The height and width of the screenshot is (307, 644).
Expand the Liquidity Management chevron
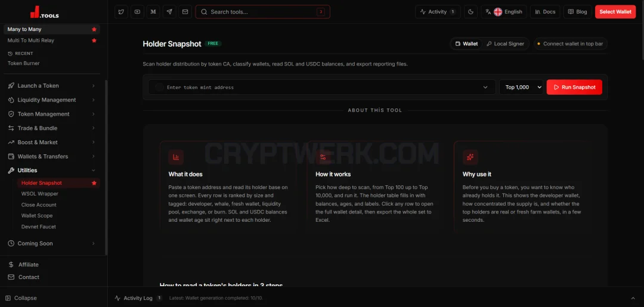tap(94, 100)
